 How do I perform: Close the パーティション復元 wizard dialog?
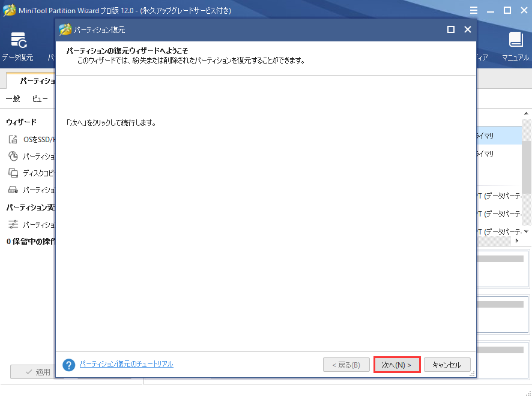pos(467,29)
